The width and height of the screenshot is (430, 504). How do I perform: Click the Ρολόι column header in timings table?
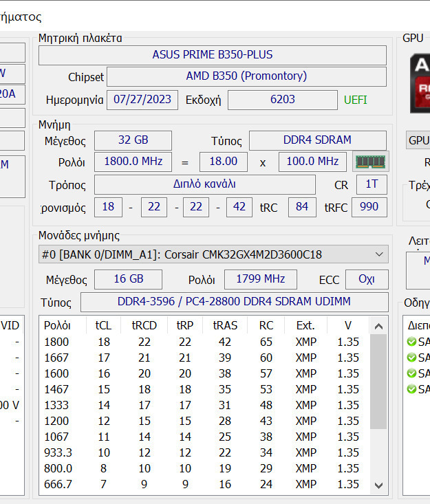[63, 326]
